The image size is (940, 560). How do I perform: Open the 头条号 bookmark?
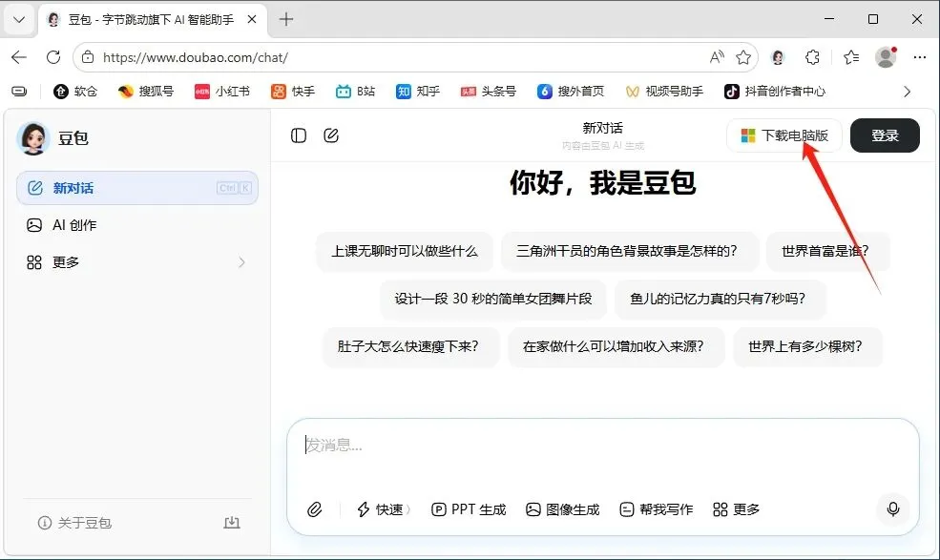(488, 92)
